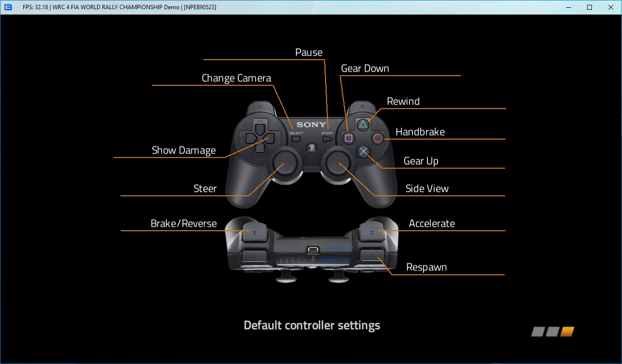Click the "Rewind" label
This screenshot has width=622, height=364.
403,101
